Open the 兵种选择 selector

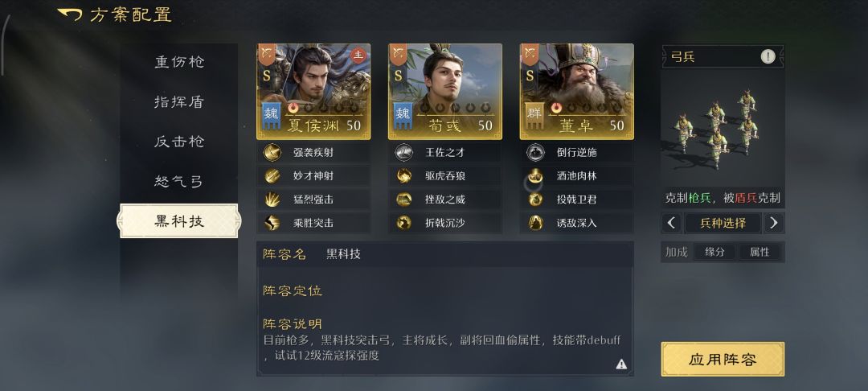pos(723,223)
